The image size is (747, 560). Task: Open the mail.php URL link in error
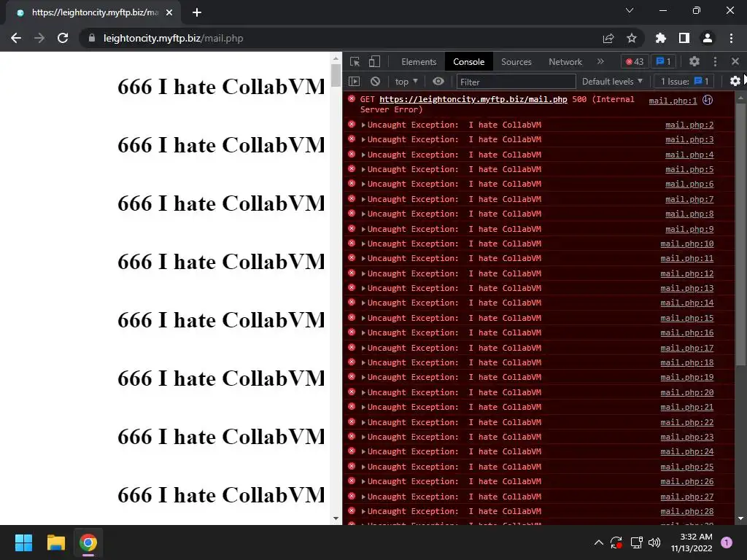(x=473, y=99)
